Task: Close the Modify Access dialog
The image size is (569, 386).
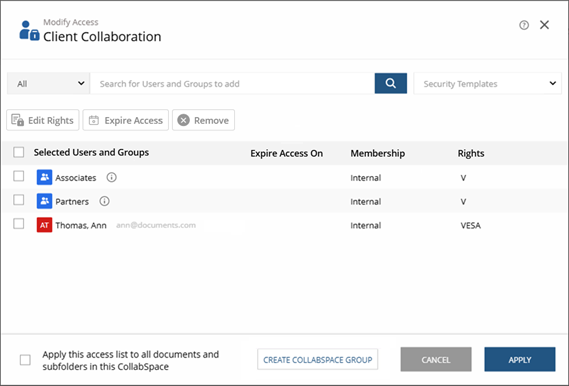Action: [x=544, y=25]
